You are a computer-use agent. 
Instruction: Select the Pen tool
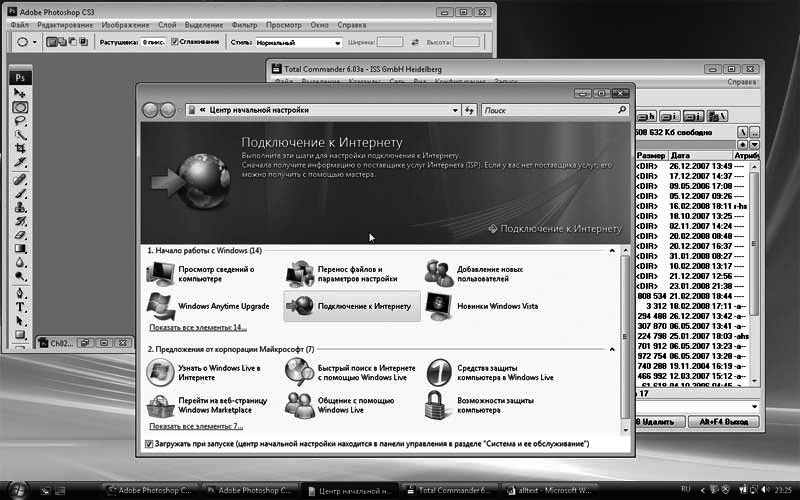tap(20, 293)
